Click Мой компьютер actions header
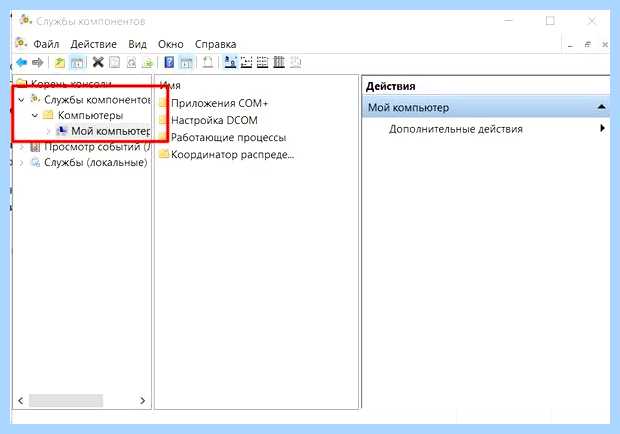The height and width of the screenshot is (434, 620). pyautogui.click(x=486, y=107)
